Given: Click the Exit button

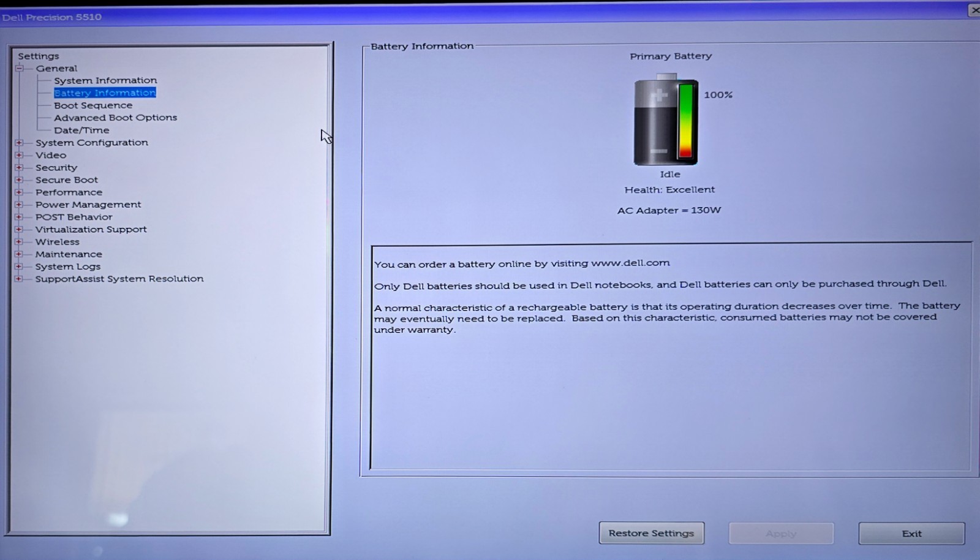Looking at the screenshot, I should (911, 534).
